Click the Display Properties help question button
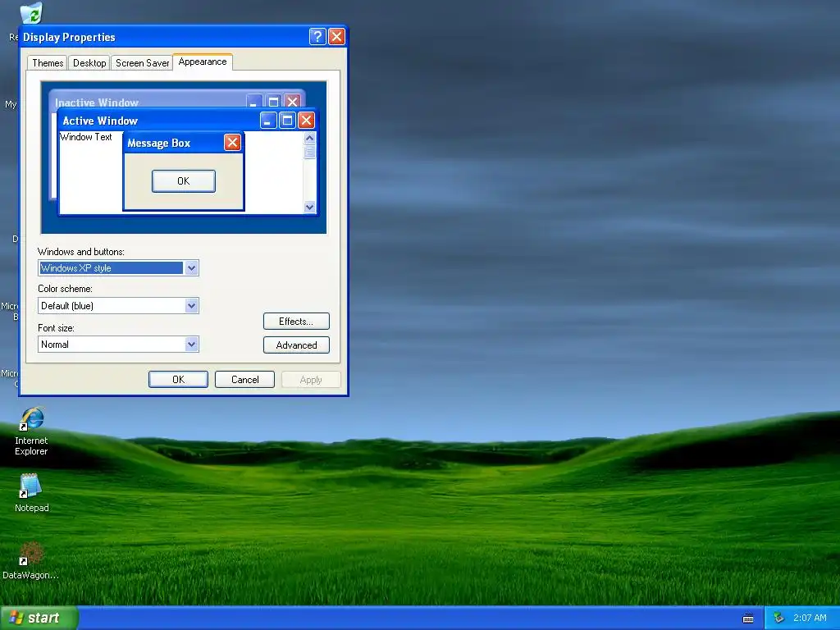This screenshot has height=630, width=840. [x=317, y=36]
